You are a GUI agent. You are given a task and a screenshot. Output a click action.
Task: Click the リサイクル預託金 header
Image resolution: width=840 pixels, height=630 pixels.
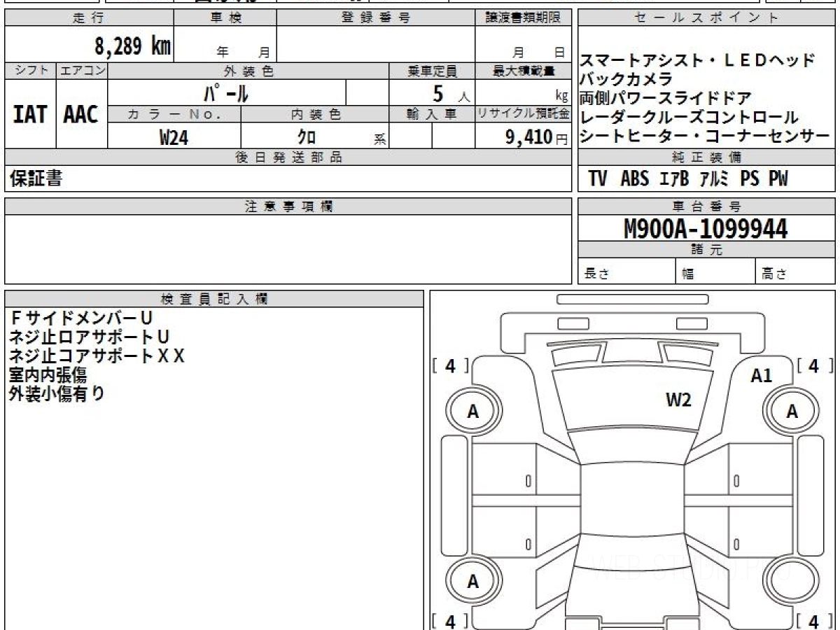[x=523, y=114]
